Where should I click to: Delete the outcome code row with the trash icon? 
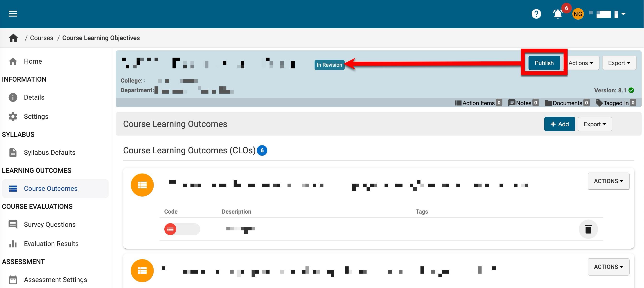pos(588,229)
